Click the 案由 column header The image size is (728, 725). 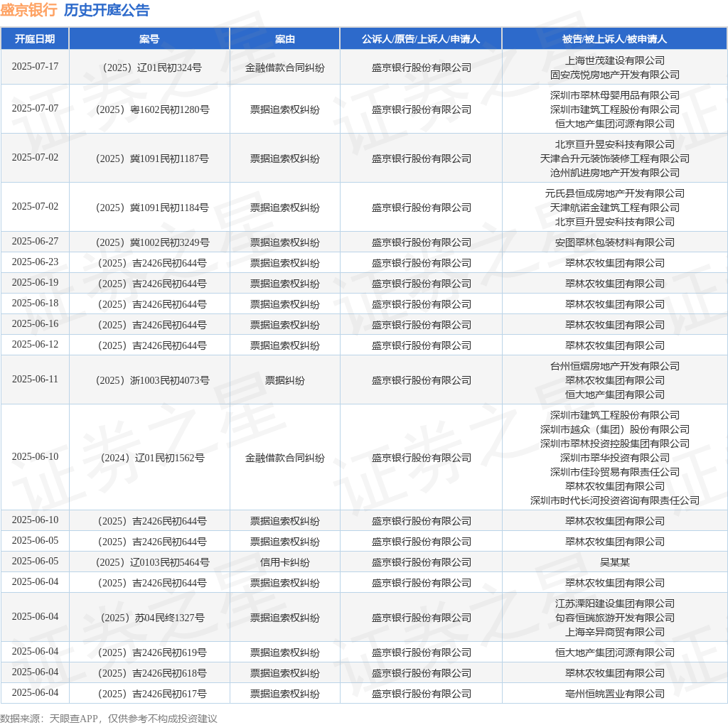(x=284, y=39)
